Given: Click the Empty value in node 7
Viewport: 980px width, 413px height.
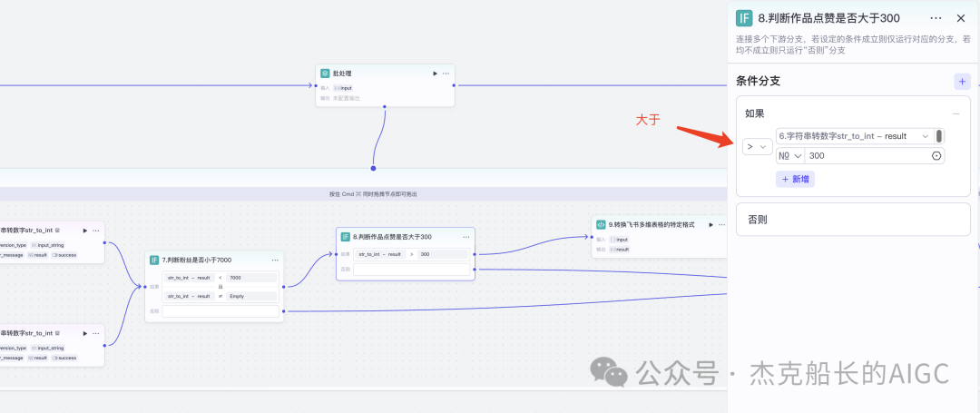Looking at the screenshot, I should coord(250,296).
